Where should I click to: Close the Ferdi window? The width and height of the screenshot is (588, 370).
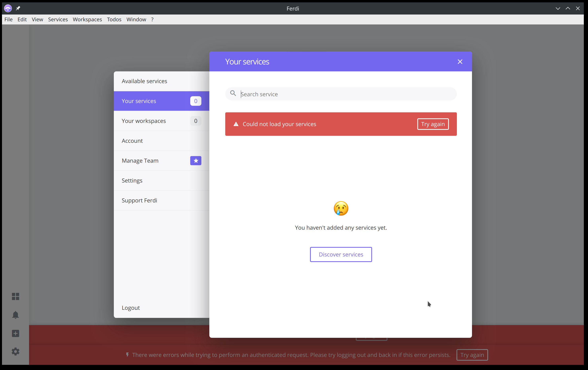pos(578,9)
